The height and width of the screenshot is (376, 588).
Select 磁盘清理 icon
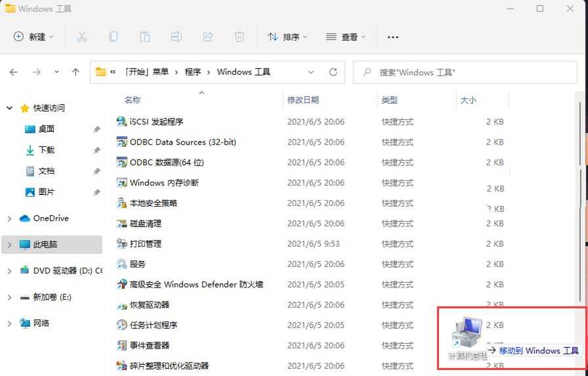click(122, 223)
